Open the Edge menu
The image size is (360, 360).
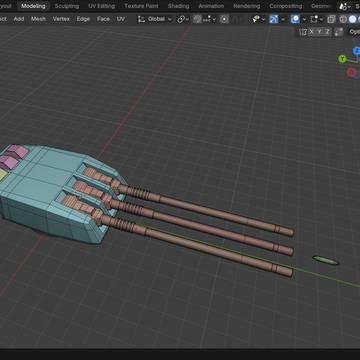coord(83,19)
